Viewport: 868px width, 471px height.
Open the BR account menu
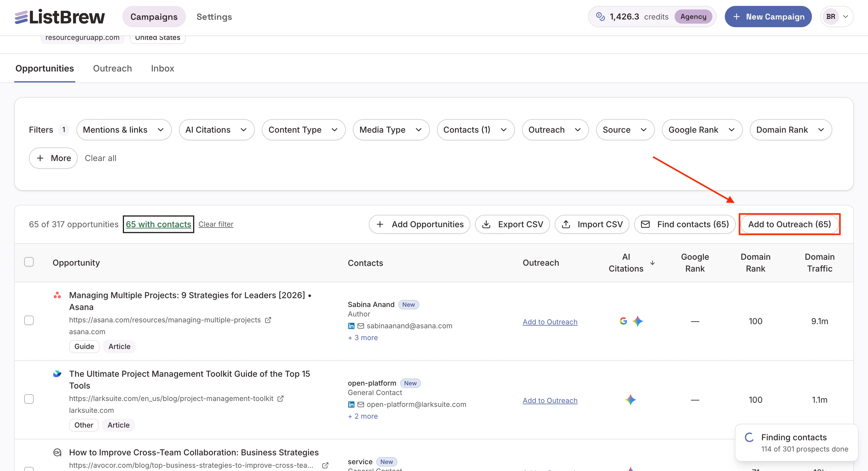837,17
